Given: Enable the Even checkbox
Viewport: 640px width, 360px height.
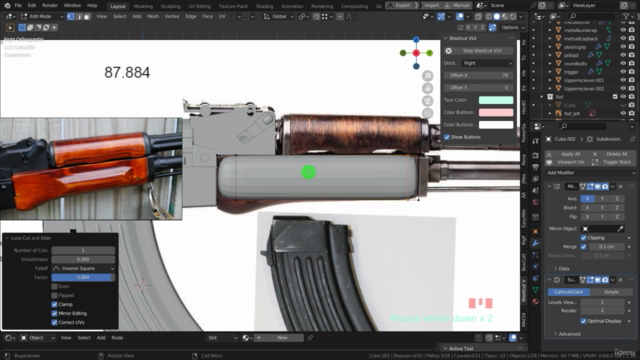Looking at the screenshot, I should coord(55,287).
